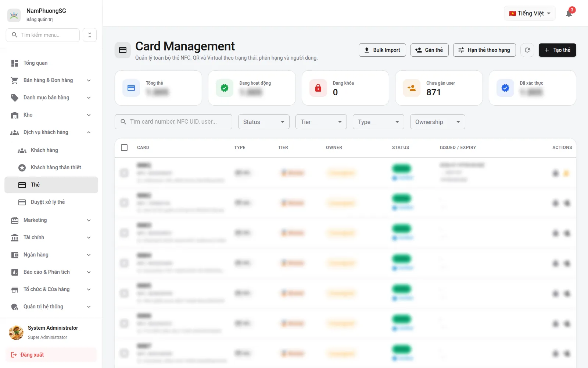Click the System Administrator avatar
Viewport: 588px width, 368px height.
[x=16, y=332]
